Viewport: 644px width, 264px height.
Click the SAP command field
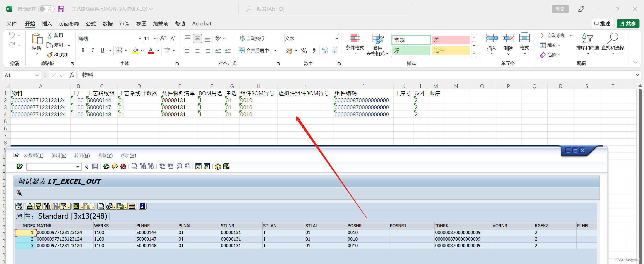54,167
